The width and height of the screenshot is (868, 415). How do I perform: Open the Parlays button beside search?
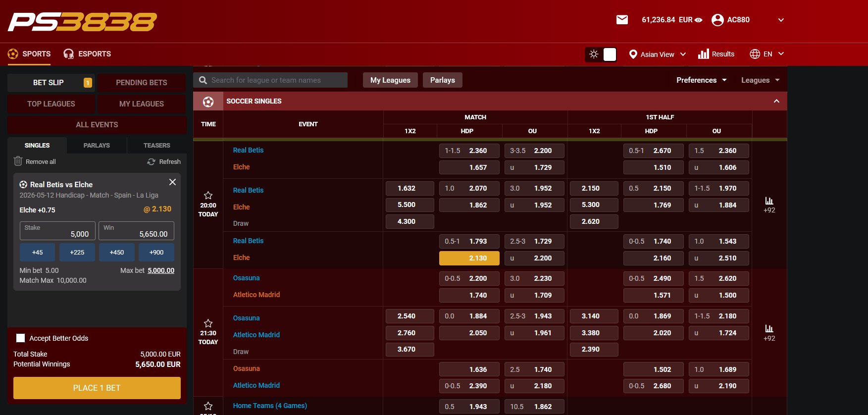click(443, 80)
